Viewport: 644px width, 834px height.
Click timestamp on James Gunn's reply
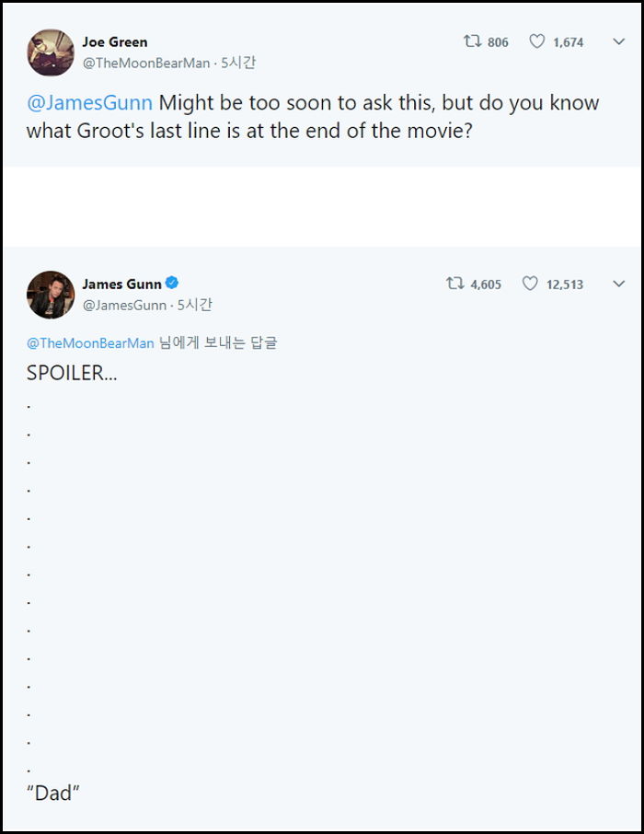point(194,305)
